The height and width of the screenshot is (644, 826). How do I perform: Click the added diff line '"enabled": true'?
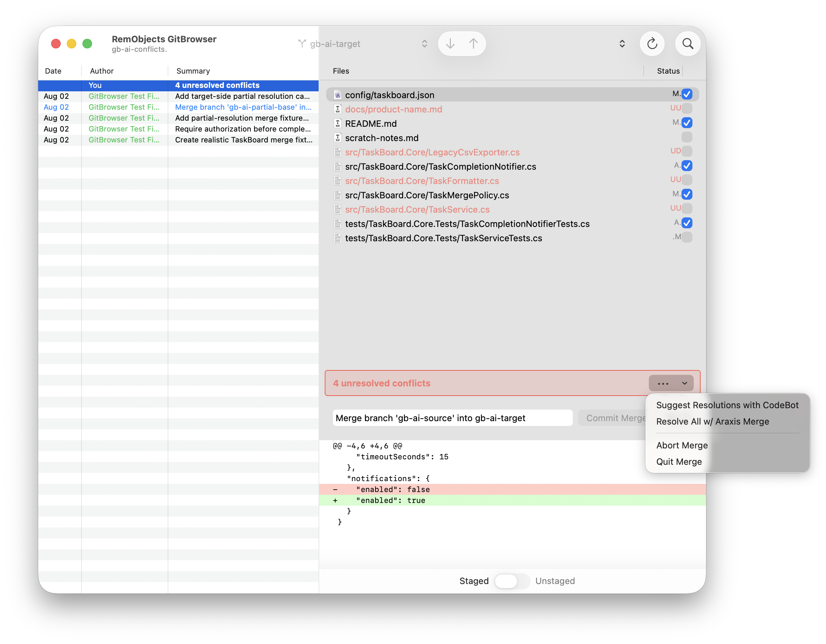[x=513, y=500]
